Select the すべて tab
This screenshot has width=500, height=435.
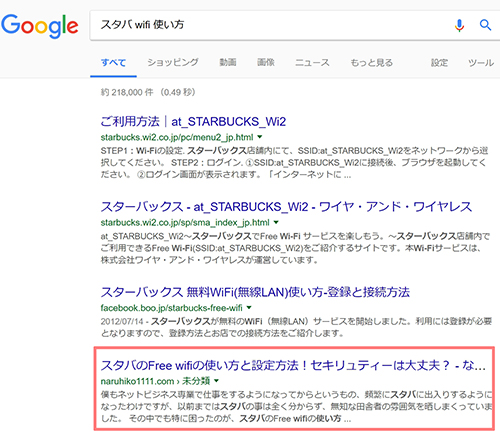tap(113, 63)
